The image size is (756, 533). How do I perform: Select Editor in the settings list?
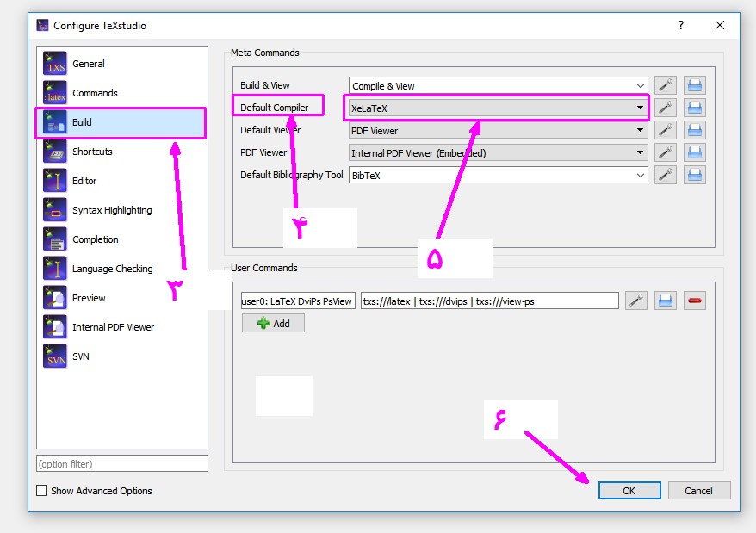click(x=122, y=181)
